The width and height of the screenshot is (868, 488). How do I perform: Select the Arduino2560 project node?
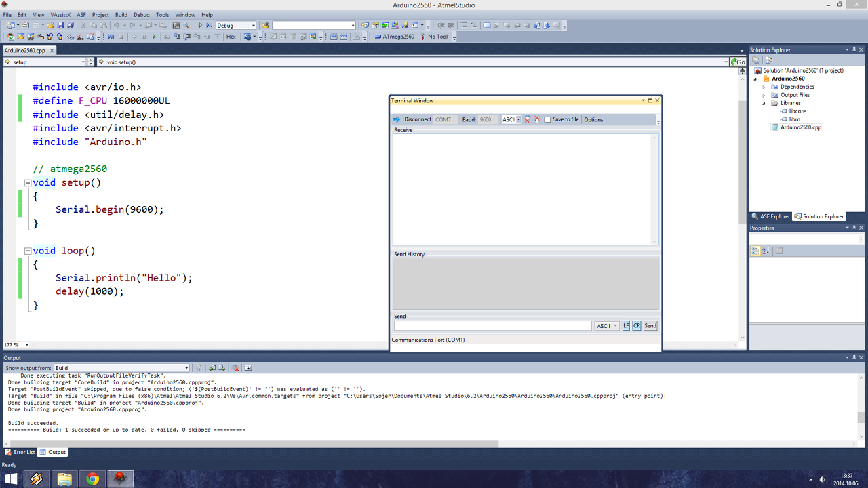[x=789, y=79]
